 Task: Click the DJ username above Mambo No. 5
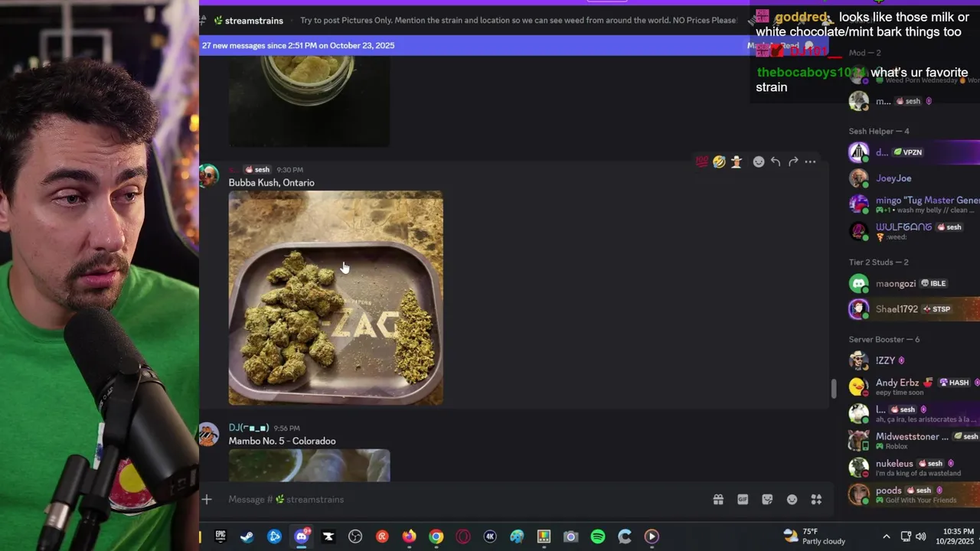(249, 428)
